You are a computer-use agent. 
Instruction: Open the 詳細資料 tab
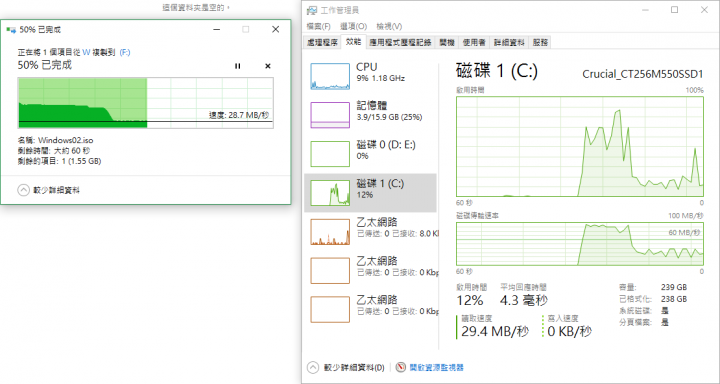tap(509, 43)
